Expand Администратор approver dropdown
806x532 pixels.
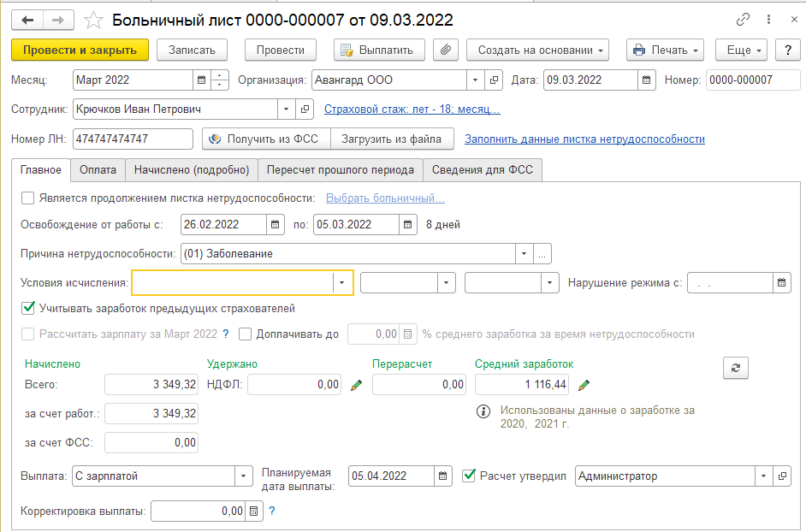tap(763, 476)
